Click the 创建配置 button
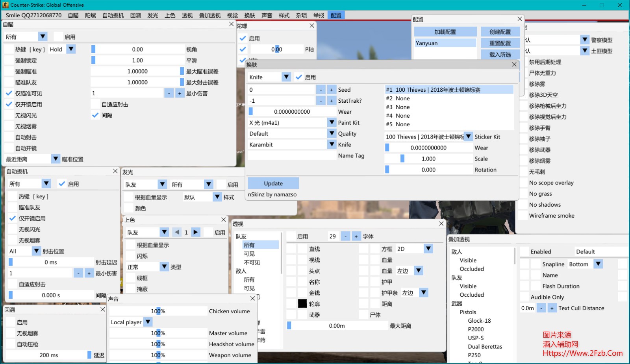 tap(500, 32)
